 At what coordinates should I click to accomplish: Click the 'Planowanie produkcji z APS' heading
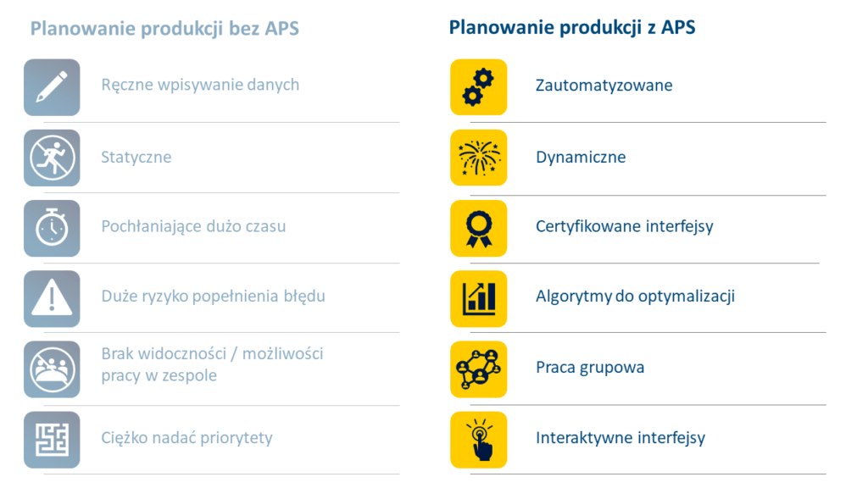point(572,28)
